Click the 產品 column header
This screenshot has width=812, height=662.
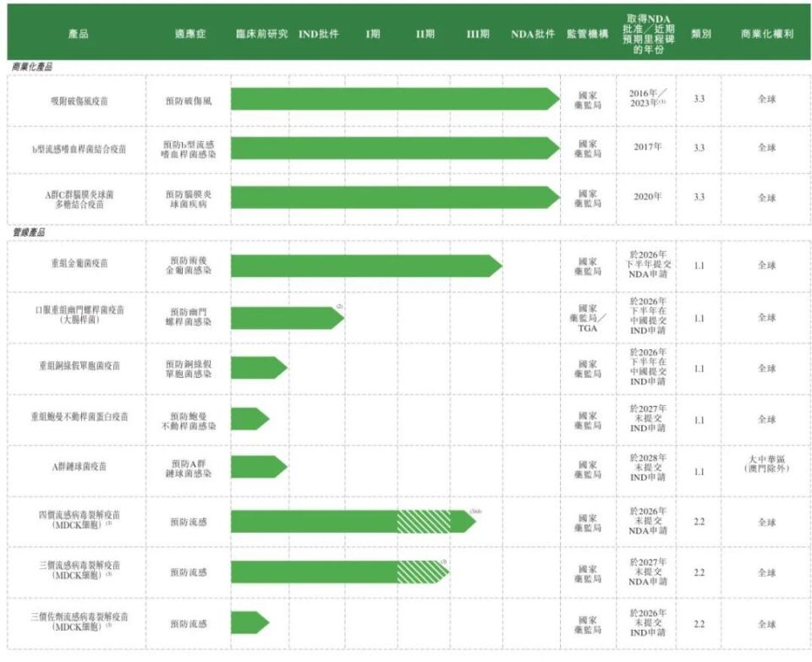tap(78, 35)
